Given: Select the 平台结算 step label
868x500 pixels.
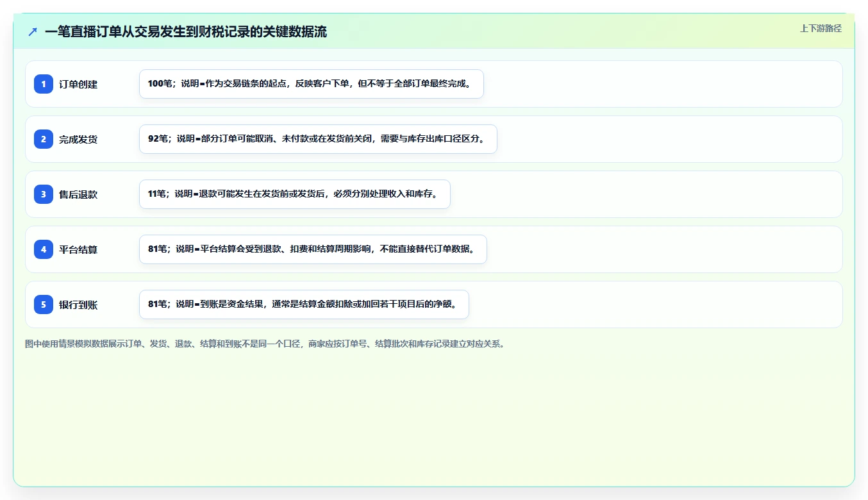Looking at the screenshot, I should (78, 249).
